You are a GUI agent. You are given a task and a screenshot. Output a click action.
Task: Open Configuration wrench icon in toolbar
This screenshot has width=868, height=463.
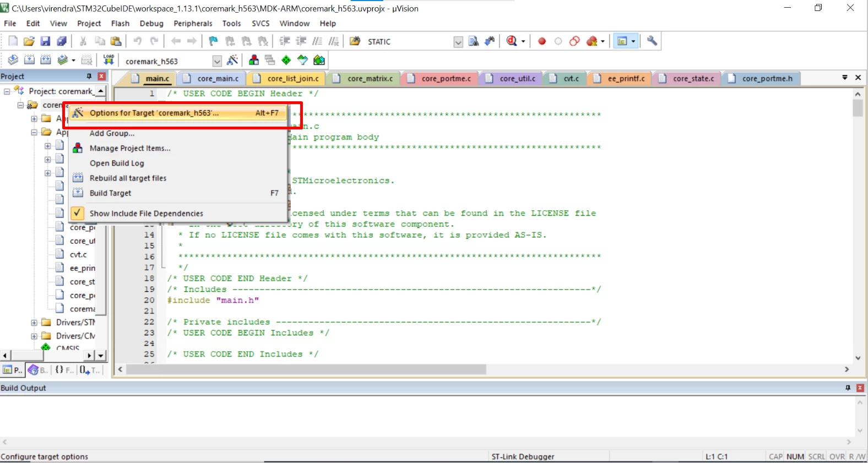[x=652, y=41]
